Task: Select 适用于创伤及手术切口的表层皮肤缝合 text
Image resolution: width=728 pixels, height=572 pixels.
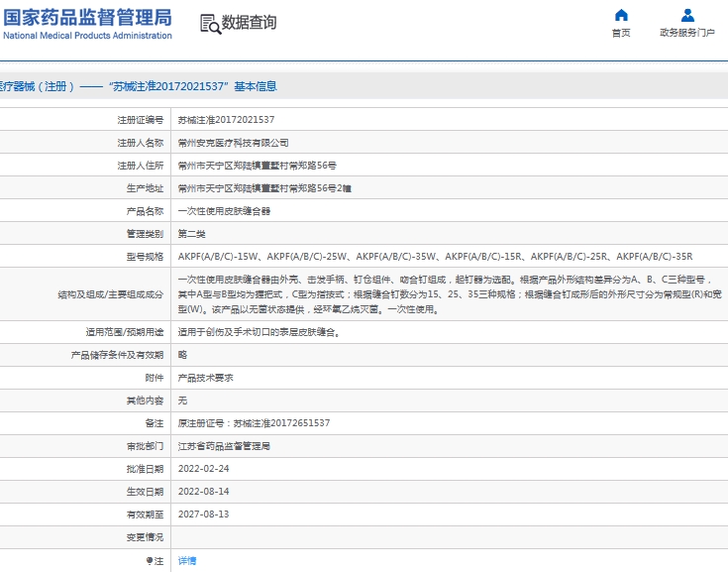Action: pyautogui.click(x=260, y=332)
